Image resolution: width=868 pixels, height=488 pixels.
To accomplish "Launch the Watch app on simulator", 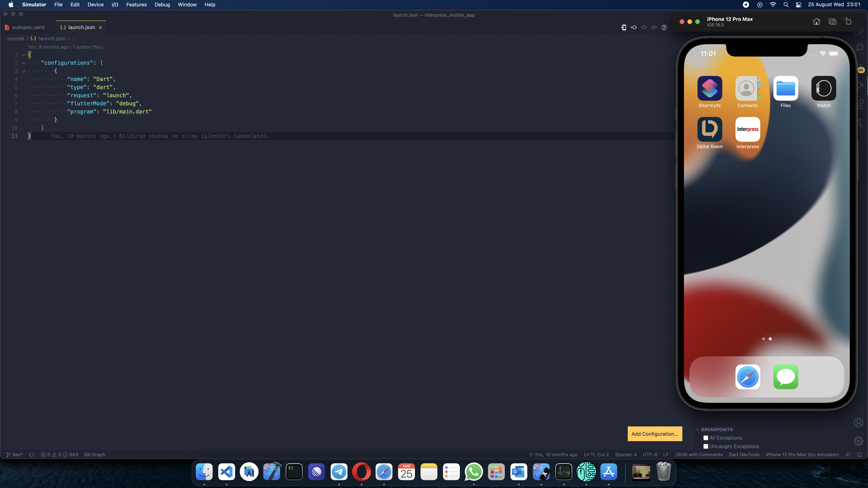I will point(823,88).
